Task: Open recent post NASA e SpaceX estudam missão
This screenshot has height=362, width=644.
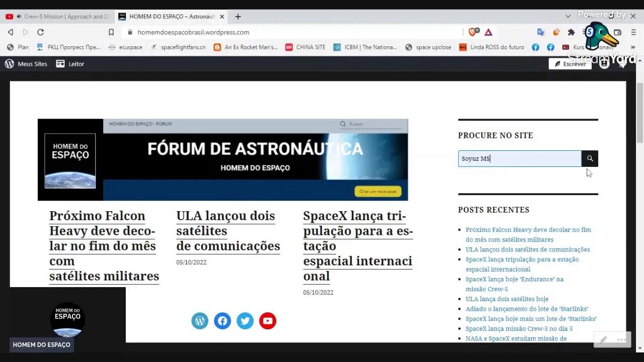Action: point(516,338)
